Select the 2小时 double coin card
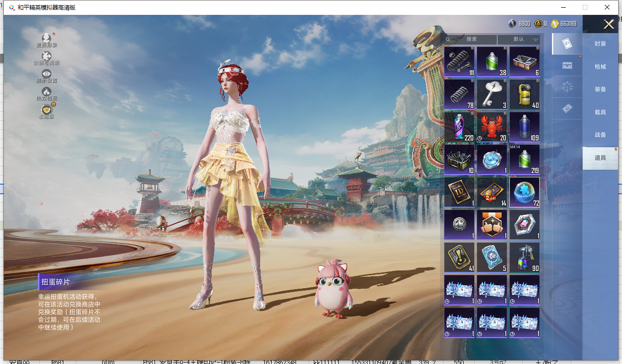The height and width of the screenshot is (364, 622). (x=492, y=192)
